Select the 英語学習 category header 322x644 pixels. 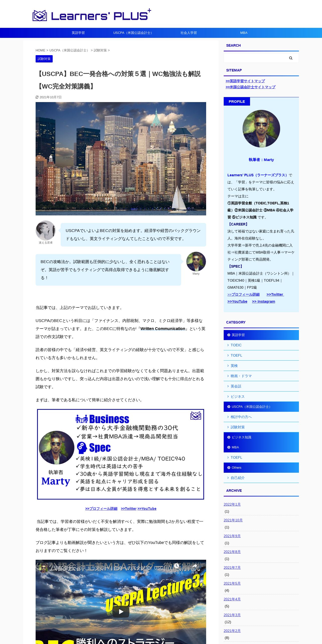(261, 335)
